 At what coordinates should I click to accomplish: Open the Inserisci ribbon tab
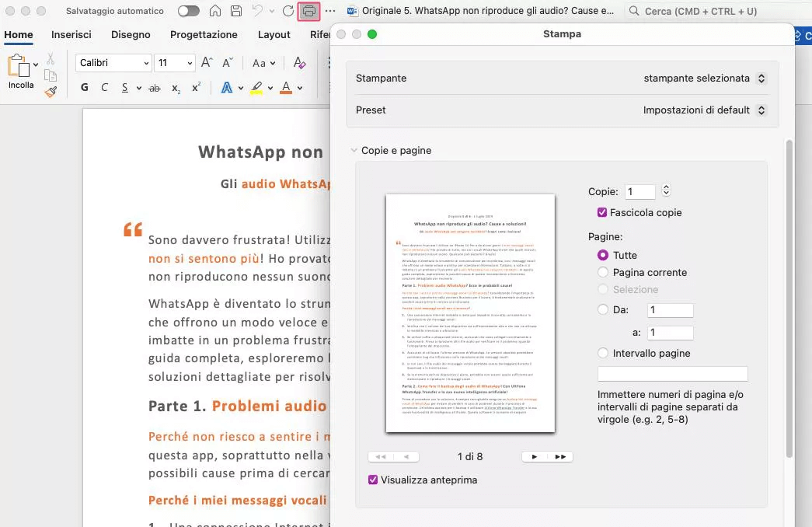71,35
